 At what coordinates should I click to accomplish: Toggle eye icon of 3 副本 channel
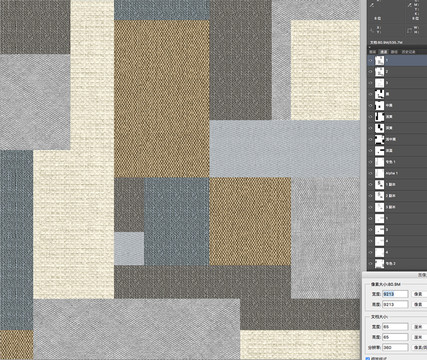click(x=371, y=207)
